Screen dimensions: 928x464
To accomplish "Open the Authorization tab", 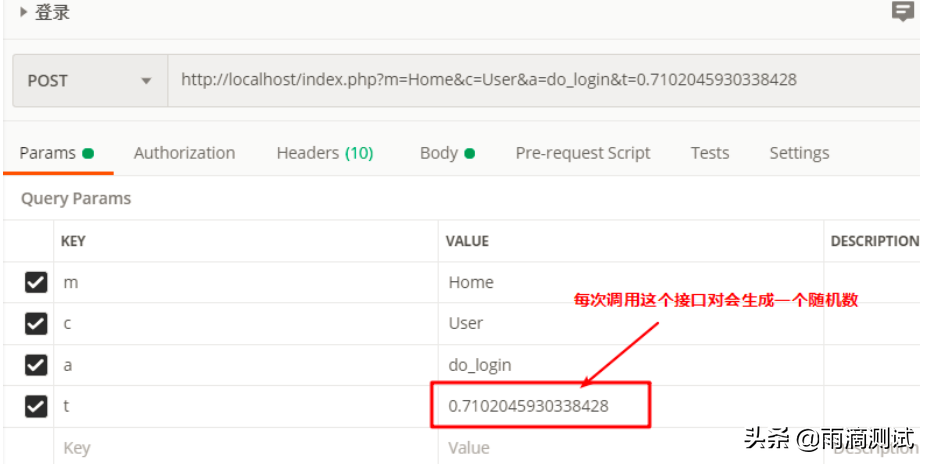I will pos(184,153).
